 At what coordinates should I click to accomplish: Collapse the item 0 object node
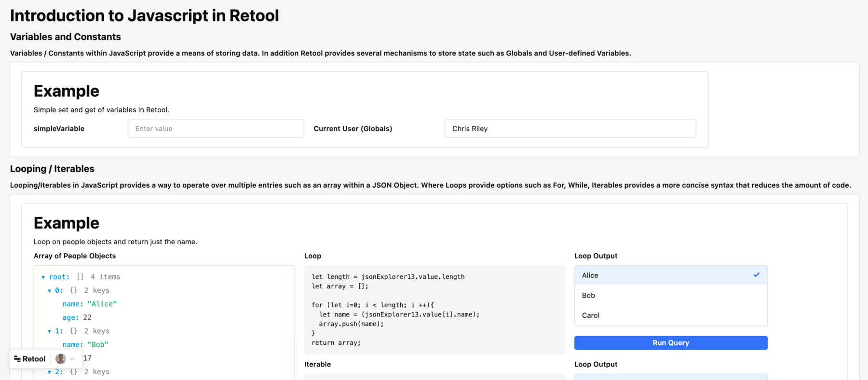[x=49, y=291]
